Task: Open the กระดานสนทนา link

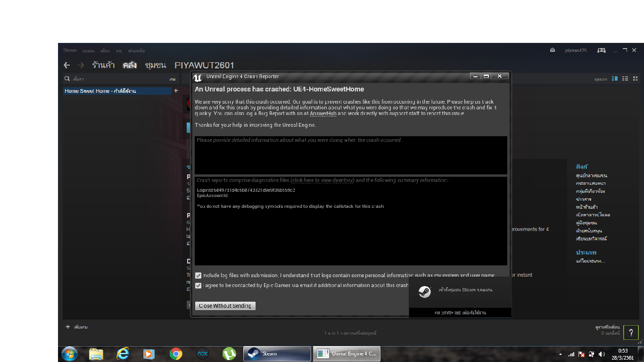Action: point(591,183)
